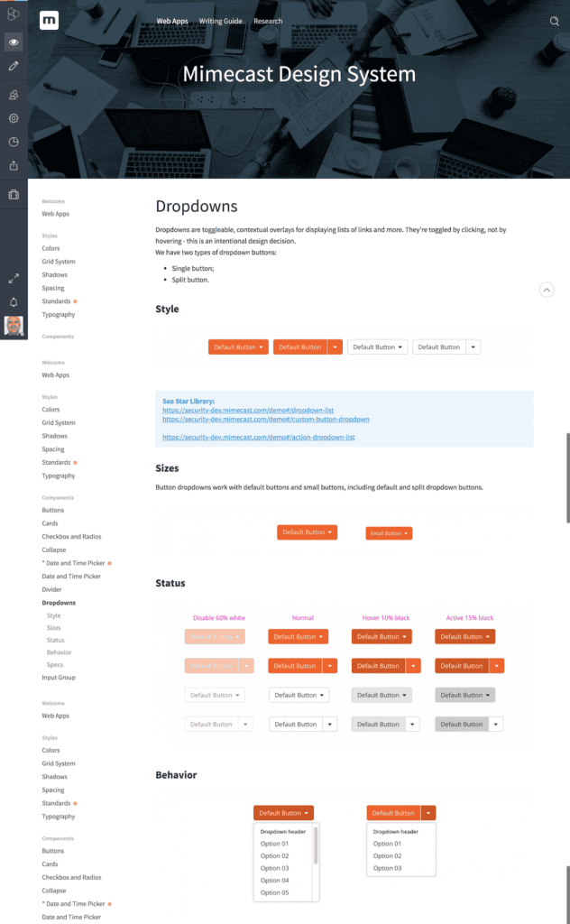
Task: Open the Web Apps tab in top navigation
Action: click(x=172, y=21)
